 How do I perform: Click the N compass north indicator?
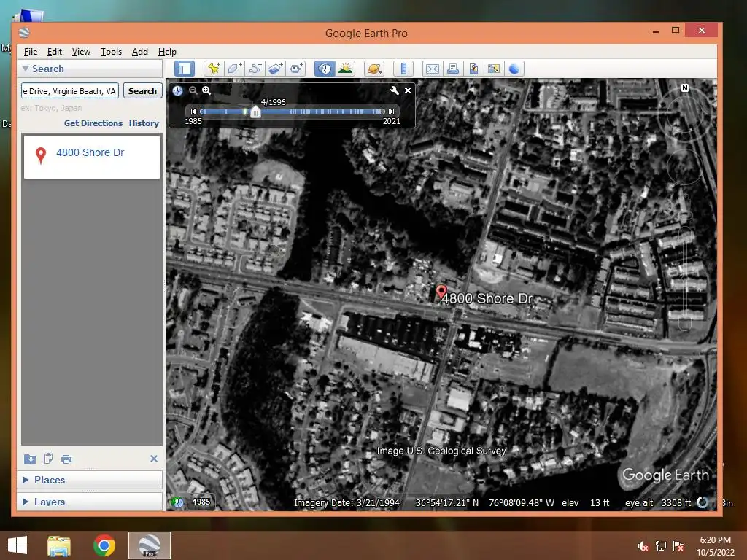tap(684, 88)
